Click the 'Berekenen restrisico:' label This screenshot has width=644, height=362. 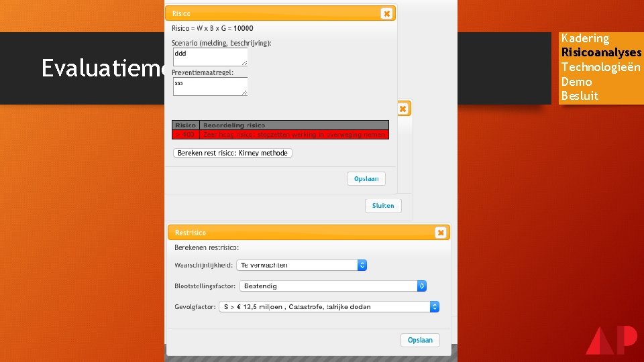[x=207, y=248]
